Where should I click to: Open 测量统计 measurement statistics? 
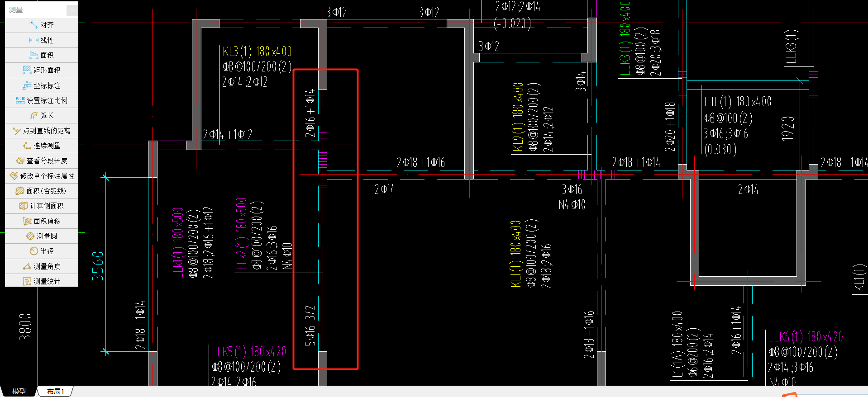(x=42, y=281)
